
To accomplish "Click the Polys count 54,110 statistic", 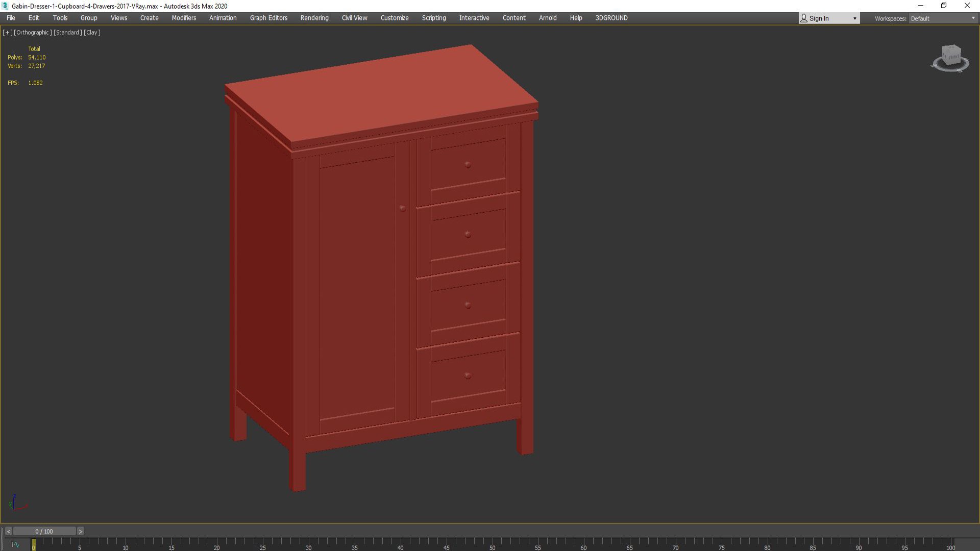I will pos(37,57).
